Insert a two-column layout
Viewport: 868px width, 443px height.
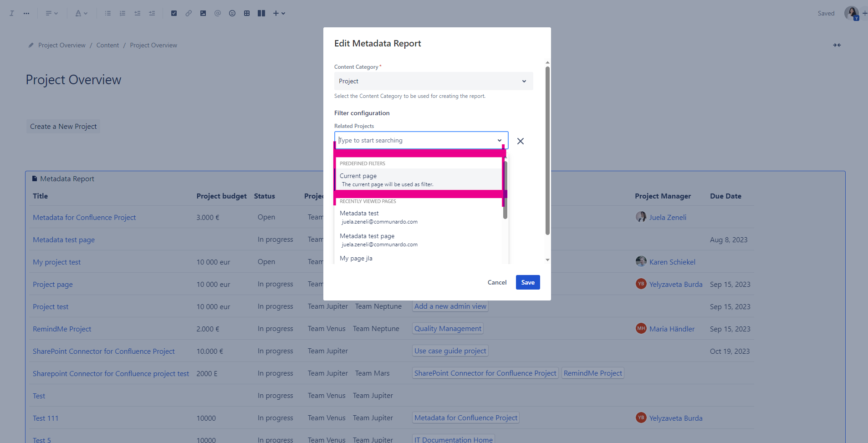pos(261,13)
